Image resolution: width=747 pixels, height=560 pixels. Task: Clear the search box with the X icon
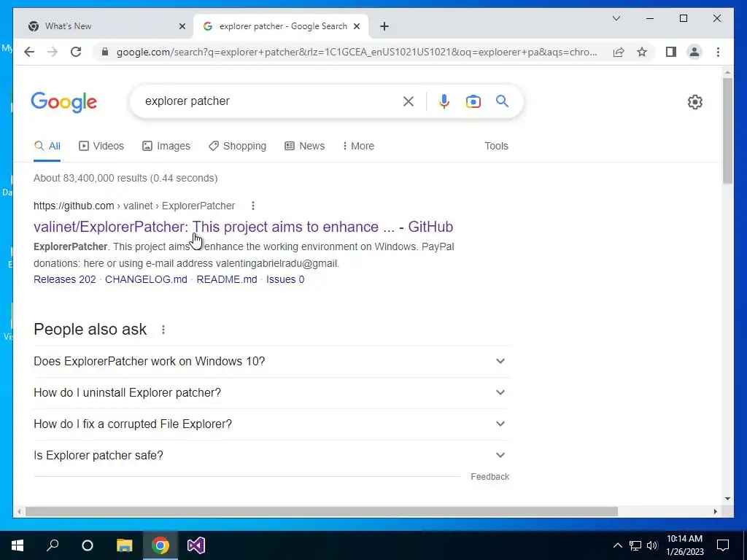tap(409, 101)
